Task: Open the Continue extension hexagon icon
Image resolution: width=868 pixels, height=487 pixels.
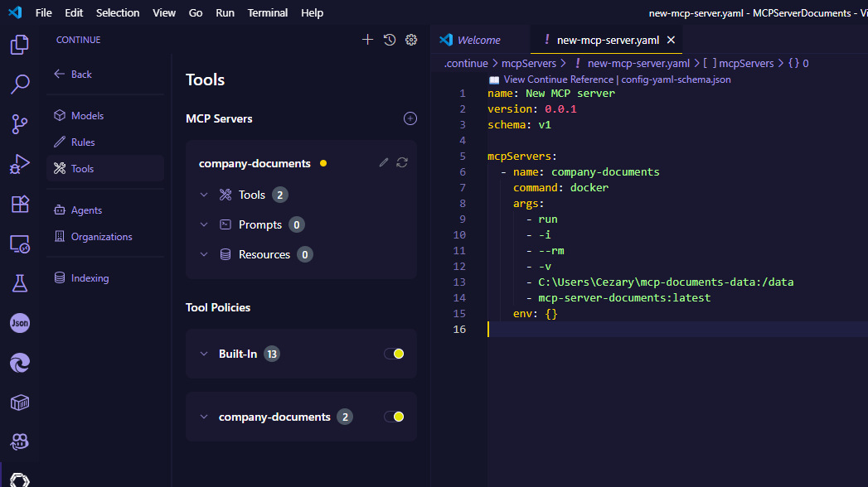Action: (19, 480)
